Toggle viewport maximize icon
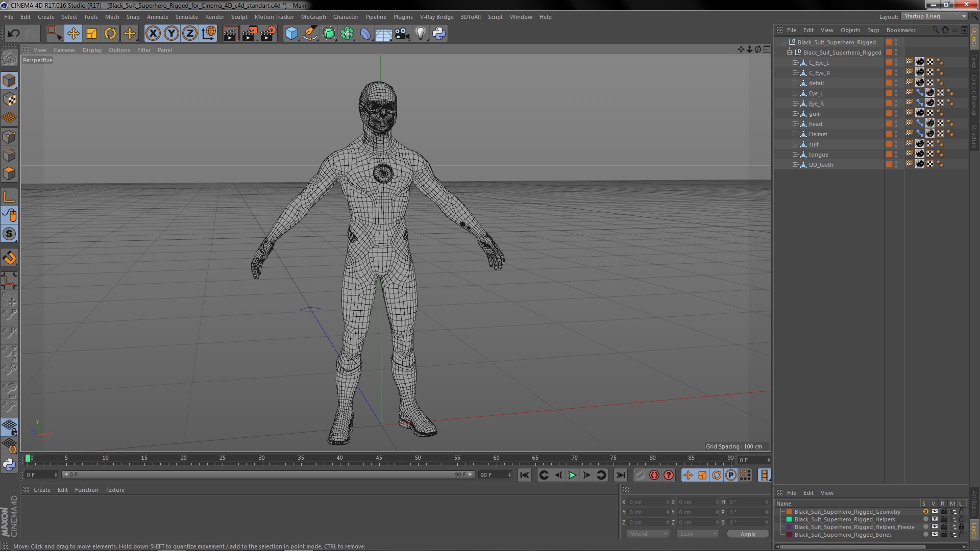The height and width of the screenshot is (551, 980). pyautogui.click(x=767, y=49)
